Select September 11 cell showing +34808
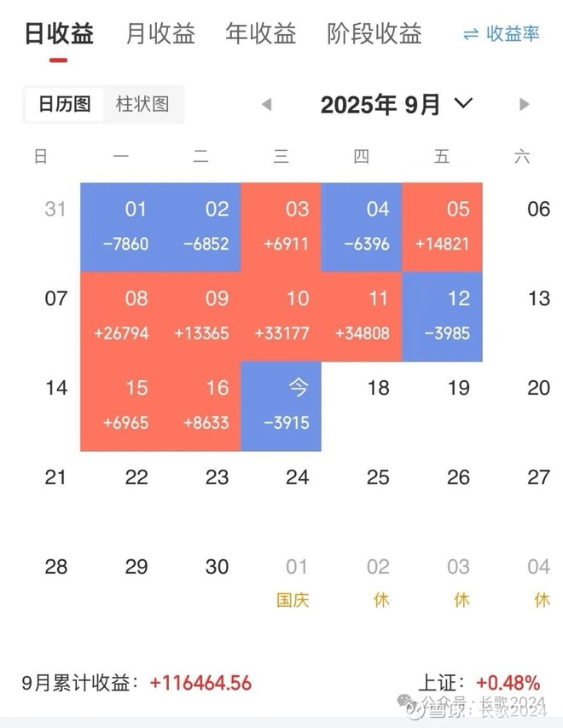 coord(377,315)
